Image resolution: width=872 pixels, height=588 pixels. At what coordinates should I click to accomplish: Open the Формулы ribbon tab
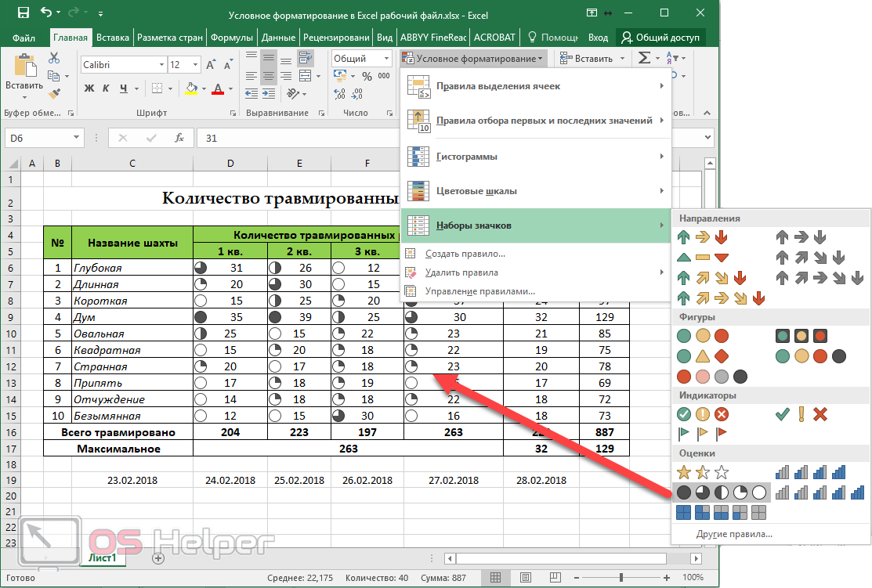click(x=231, y=38)
